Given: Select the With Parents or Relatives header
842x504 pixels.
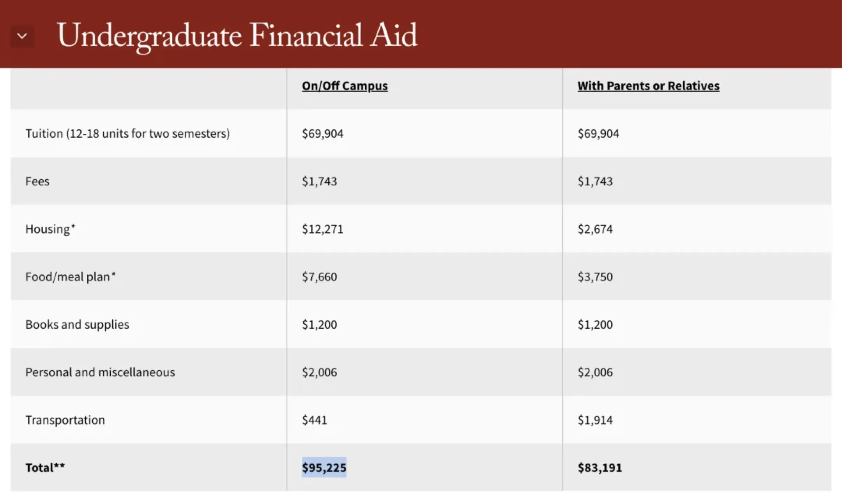Looking at the screenshot, I should pyautogui.click(x=648, y=86).
